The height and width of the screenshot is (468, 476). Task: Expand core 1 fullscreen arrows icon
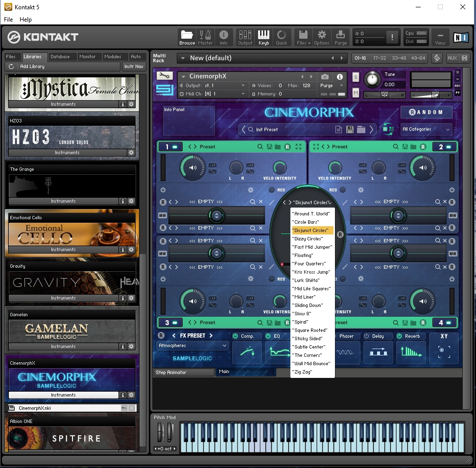(298, 146)
